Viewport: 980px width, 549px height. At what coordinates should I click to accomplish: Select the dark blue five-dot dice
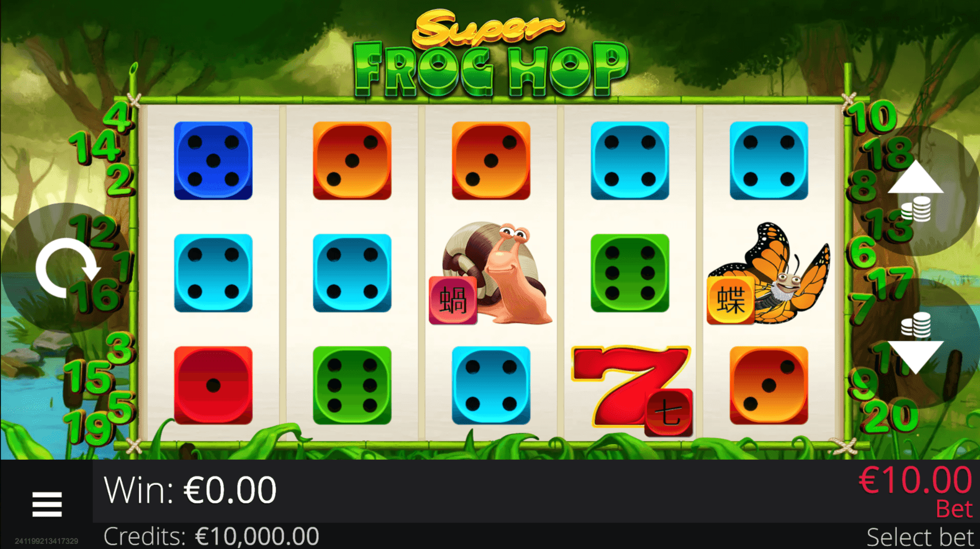click(x=213, y=161)
